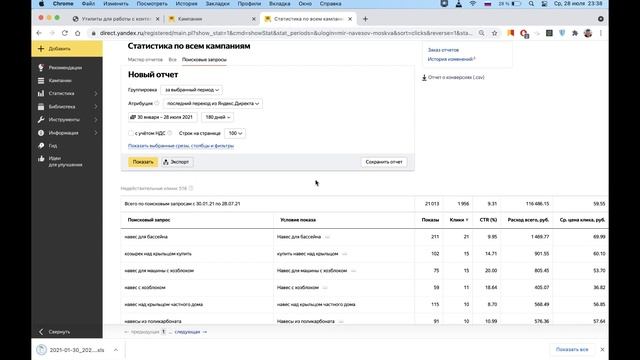Open the История изменений link
The width and height of the screenshot is (640, 360).
[451, 59]
